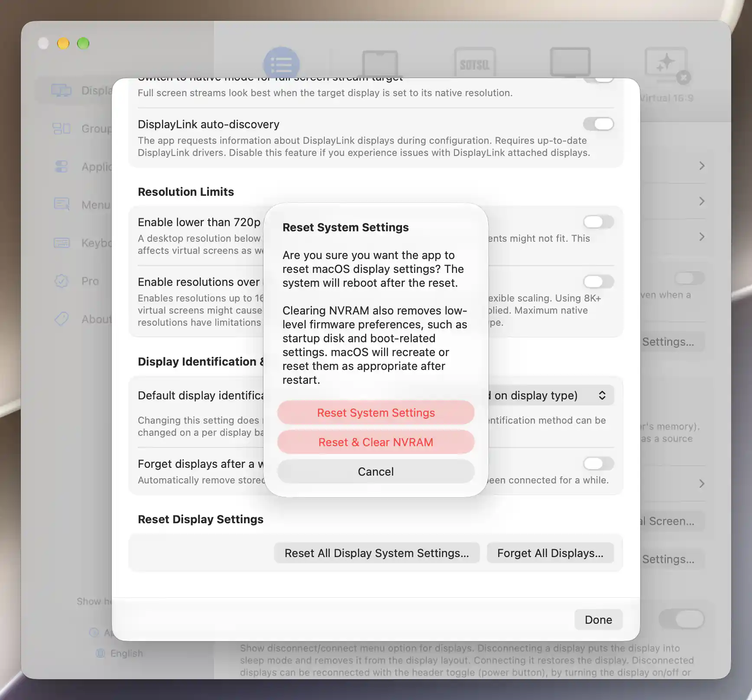The image size is (752, 700).
Task: Open default display identification dropdown
Action: coord(551,395)
